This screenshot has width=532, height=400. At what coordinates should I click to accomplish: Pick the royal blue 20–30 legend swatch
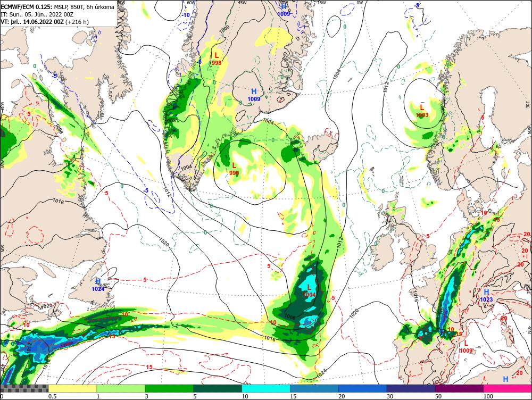(x=363, y=388)
